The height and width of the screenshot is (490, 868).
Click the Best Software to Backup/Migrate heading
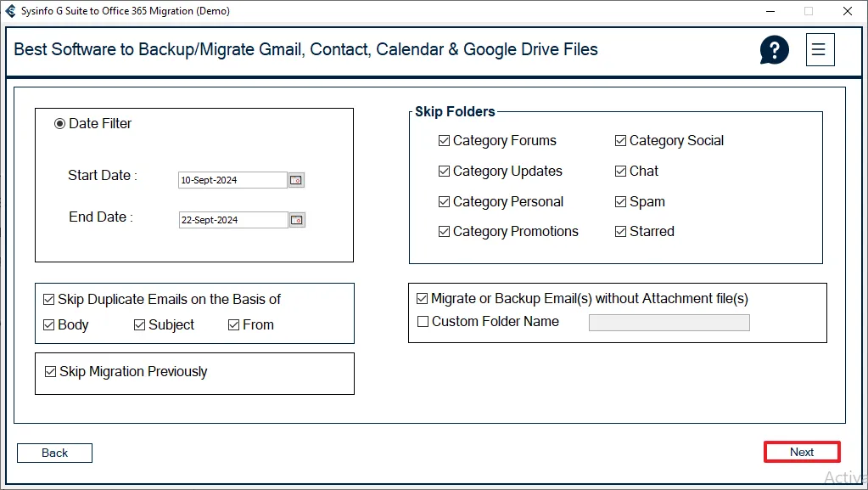coord(305,50)
